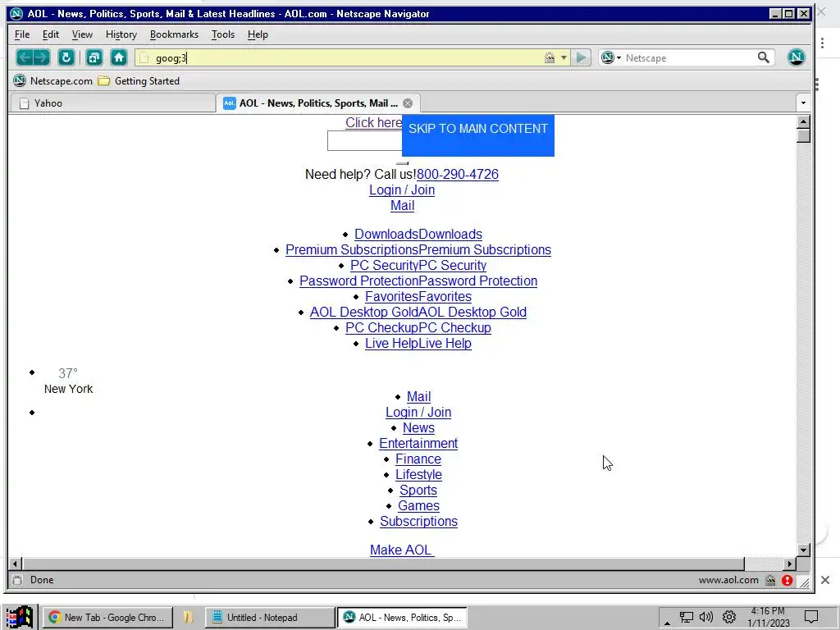The height and width of the screenshot is (630, 840).
Task: Click the Forward navigation arrow
Action: coord(42,57)
